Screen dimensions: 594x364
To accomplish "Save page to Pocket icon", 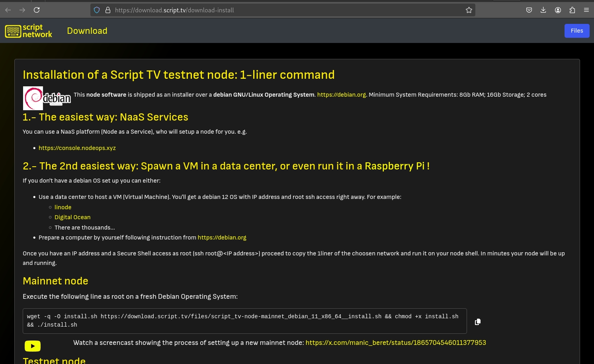I will pos(529,10).
